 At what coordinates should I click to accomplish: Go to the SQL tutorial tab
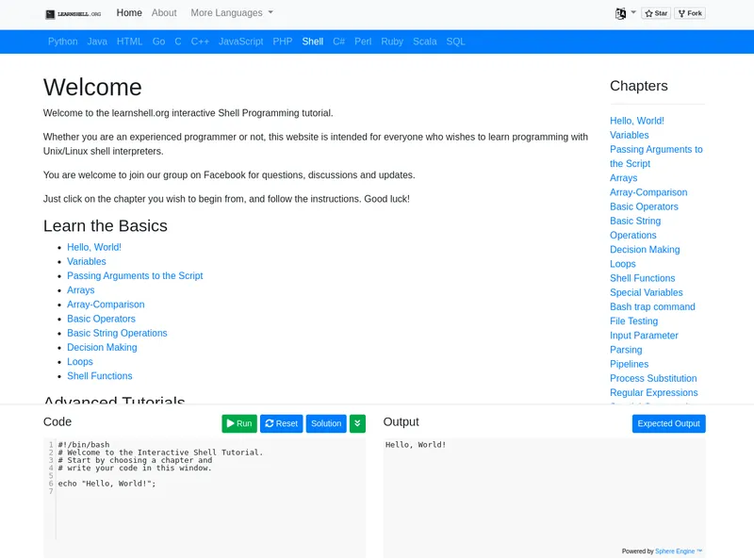[455, 41]
